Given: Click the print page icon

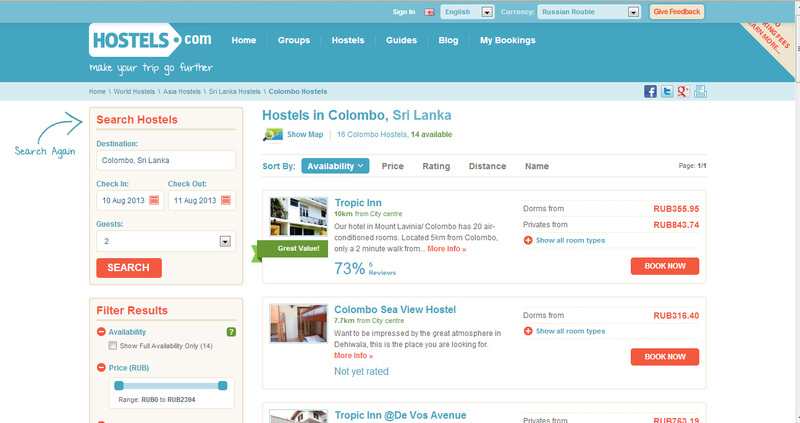Looking at the screenshot, I should pyautogui.click(x=700, y=91).
